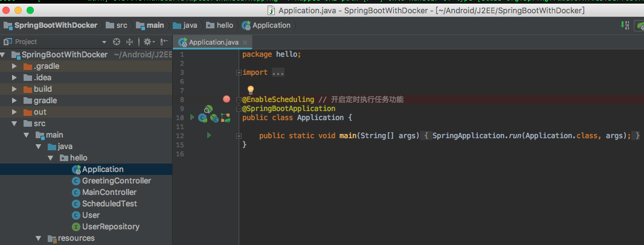Collapse the @EnableScheduling annotation fold
644x245 pixels.
239,100
